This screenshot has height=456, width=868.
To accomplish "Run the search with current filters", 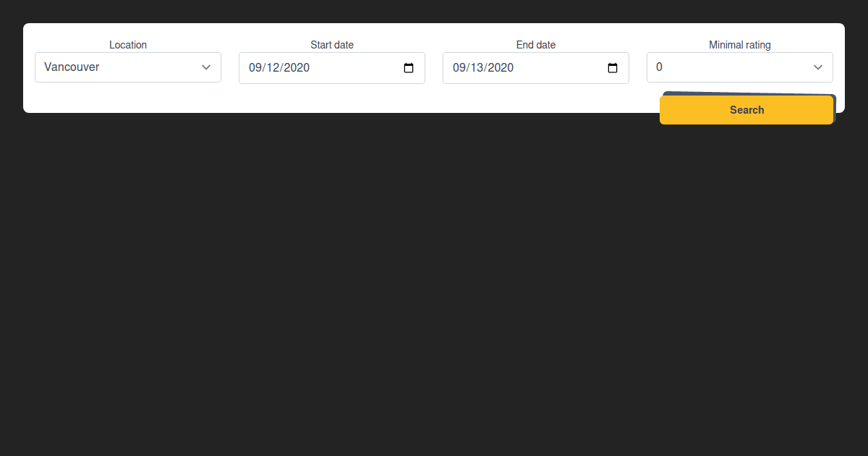I will click(746, 109).
